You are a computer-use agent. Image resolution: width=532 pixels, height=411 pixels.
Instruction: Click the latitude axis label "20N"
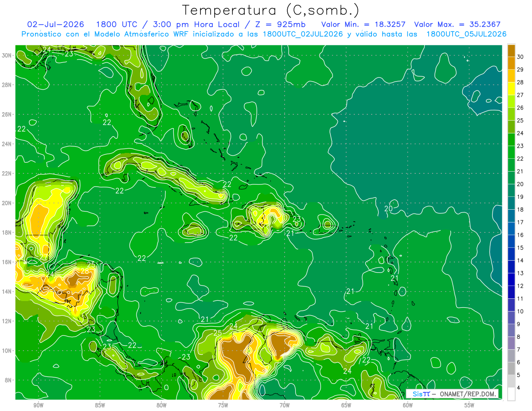(x=7, y=203)
